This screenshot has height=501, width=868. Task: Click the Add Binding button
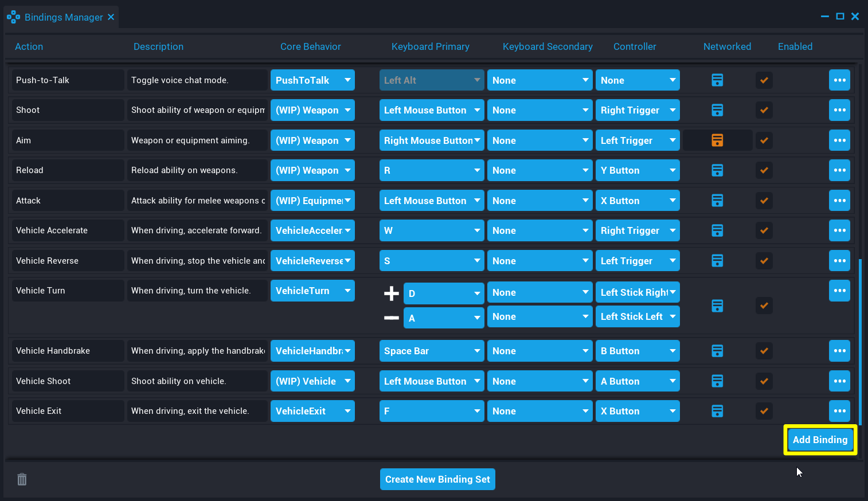click(x=820, y=440)
